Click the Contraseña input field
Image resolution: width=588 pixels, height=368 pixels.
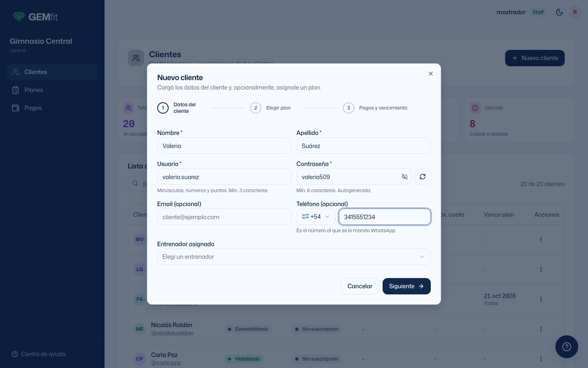point(354,177)
